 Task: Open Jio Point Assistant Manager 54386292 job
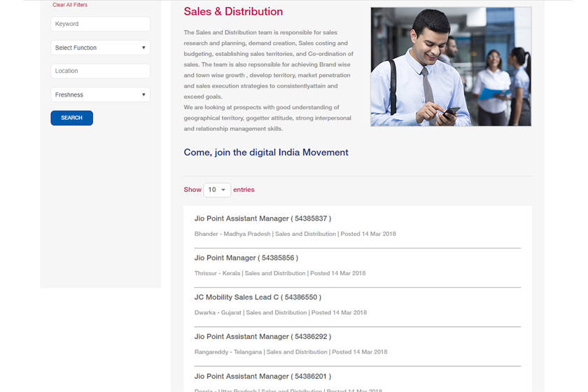click(262, 337)
